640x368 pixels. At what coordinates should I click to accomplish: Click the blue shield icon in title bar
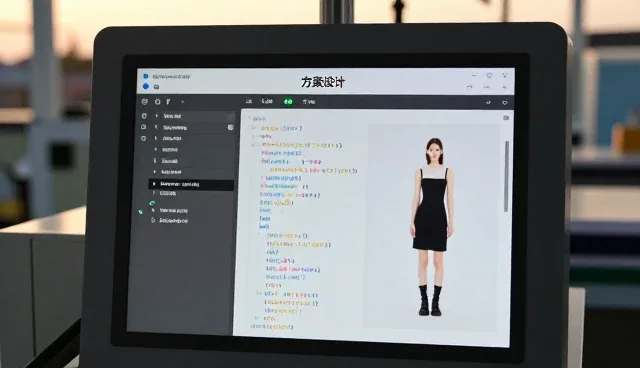point(146,76)
